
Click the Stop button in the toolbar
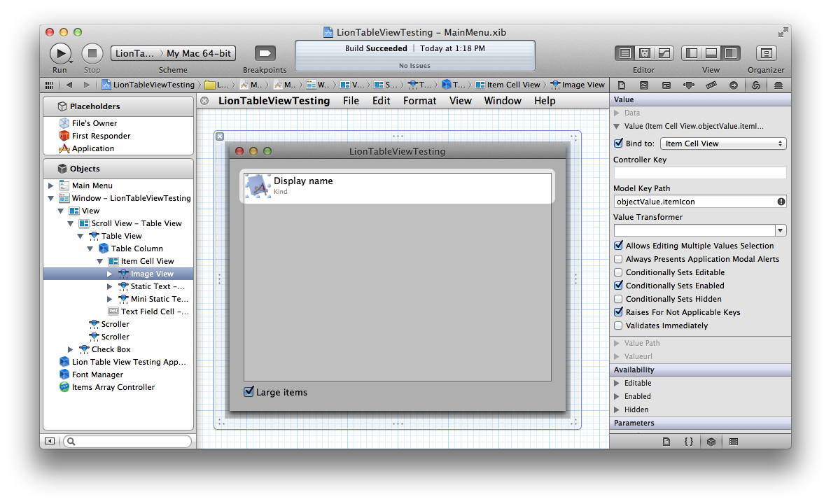coord(92,53)
